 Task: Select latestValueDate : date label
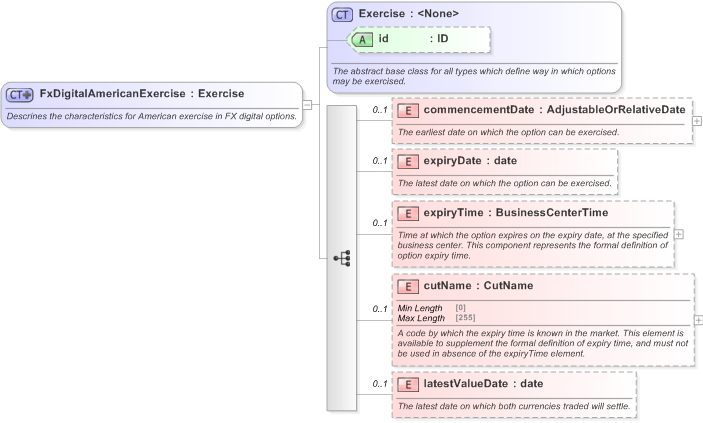click(x=483, y=384)
